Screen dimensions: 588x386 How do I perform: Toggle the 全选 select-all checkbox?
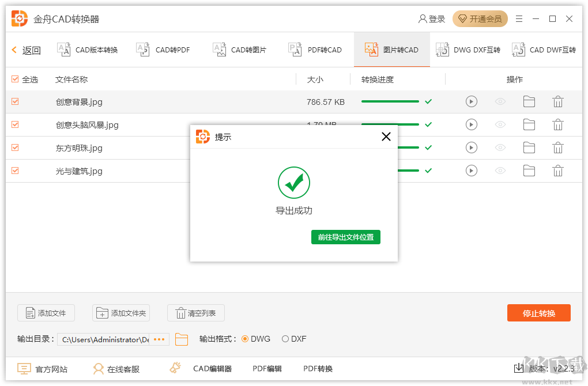[x=14, y=79]
